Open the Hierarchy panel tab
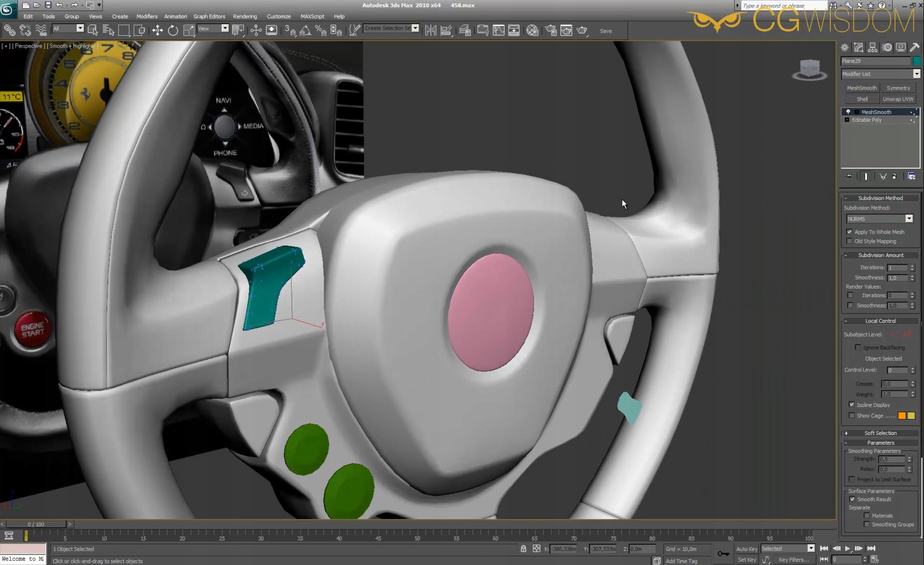924x565 pixels. 872,47
